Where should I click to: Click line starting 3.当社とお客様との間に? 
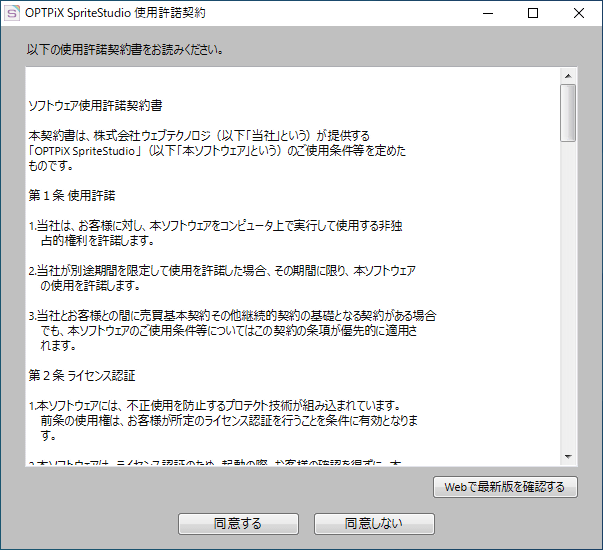(233, 316)
